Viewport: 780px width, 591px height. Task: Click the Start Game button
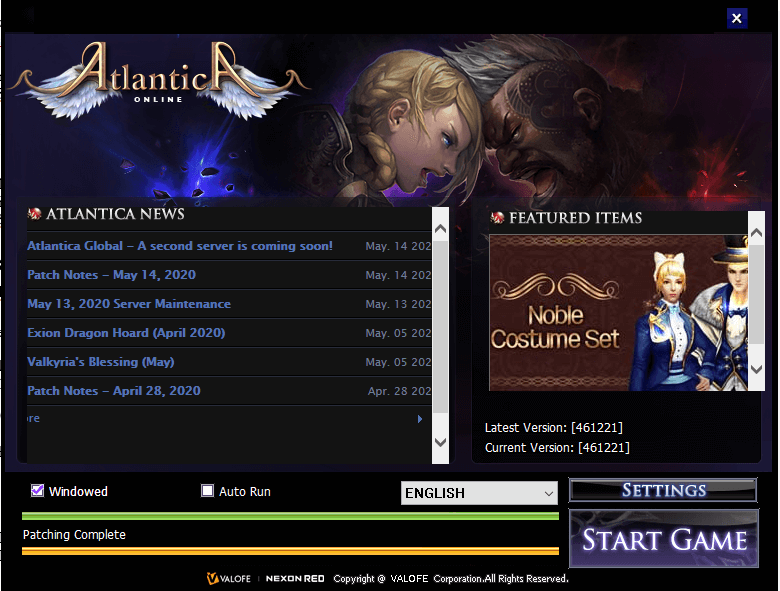click(x=664, y=539)
